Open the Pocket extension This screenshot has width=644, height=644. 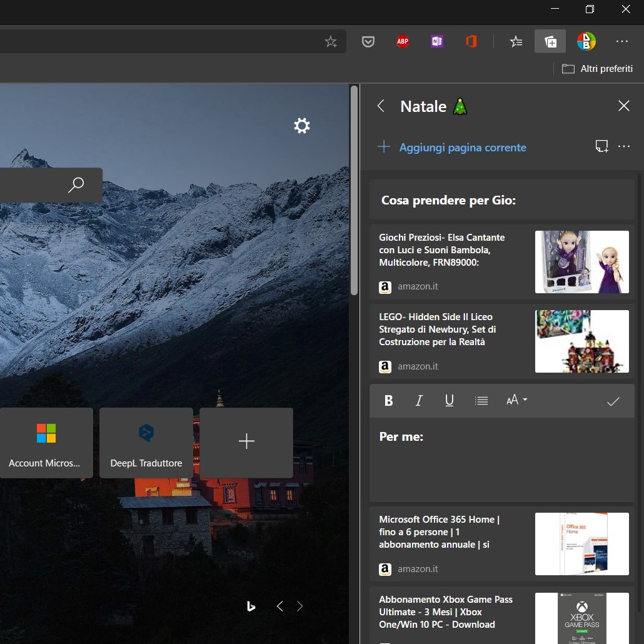point(368,41)
